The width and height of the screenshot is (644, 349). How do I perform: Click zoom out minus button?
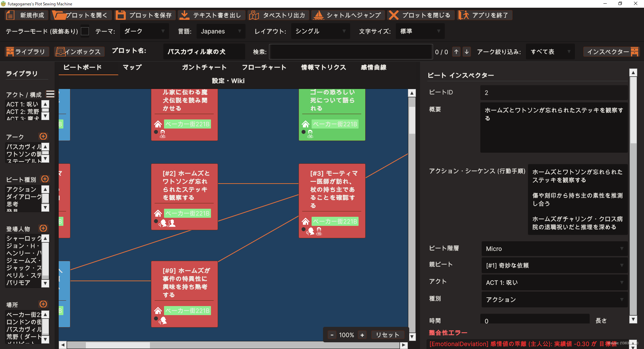click(332, 335)
